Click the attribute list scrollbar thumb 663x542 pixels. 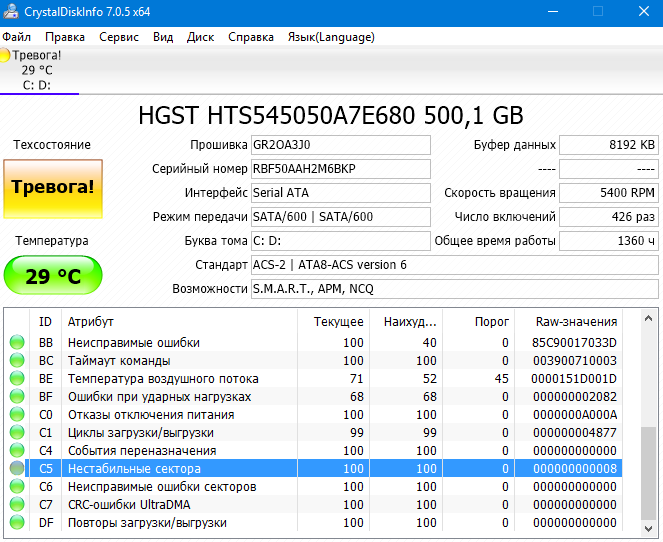pyautogui.click(x=648, y=474)
